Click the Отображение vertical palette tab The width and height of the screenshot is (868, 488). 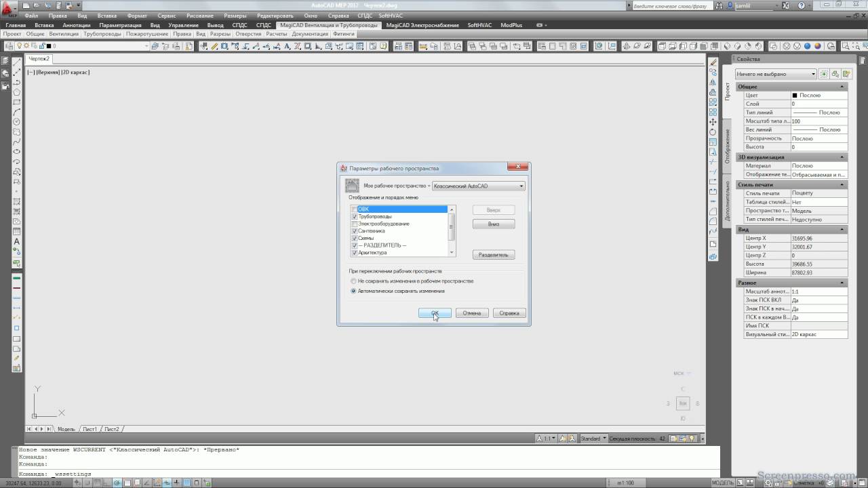(728, 146)
